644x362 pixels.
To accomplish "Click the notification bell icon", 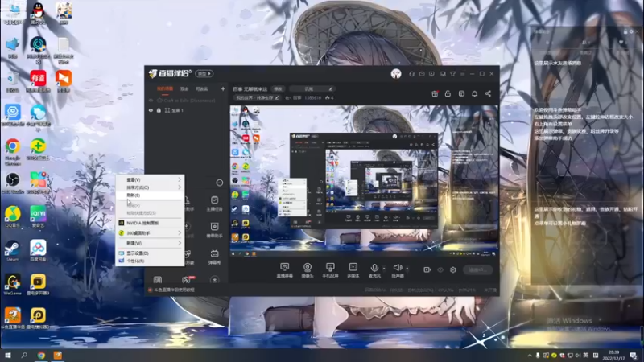I will tap(474, 93).
